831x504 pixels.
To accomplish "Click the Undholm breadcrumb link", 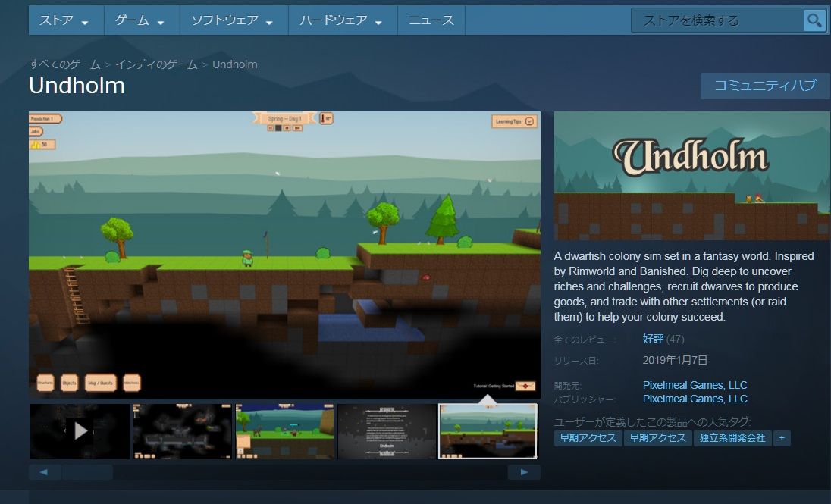I will click(235, 64).
